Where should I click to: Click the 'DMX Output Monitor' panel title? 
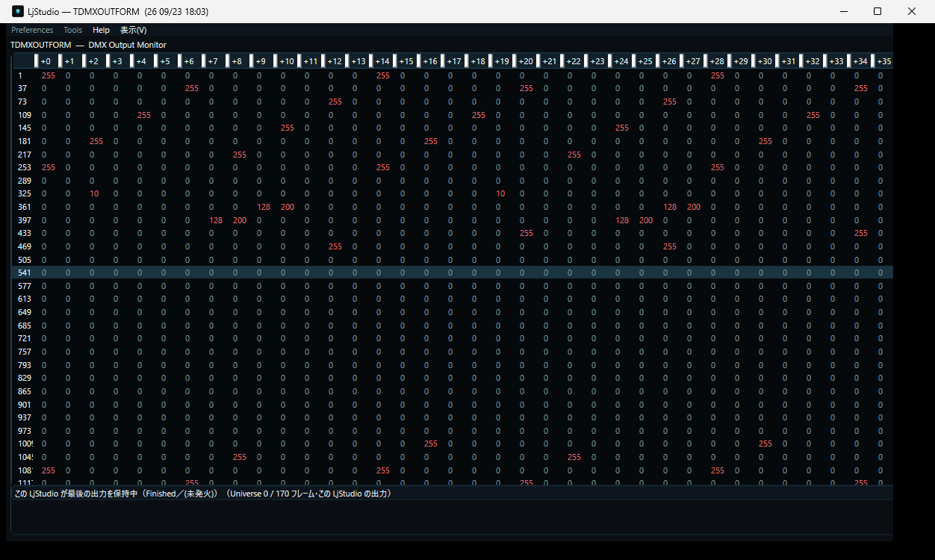[x=127, y=45]
